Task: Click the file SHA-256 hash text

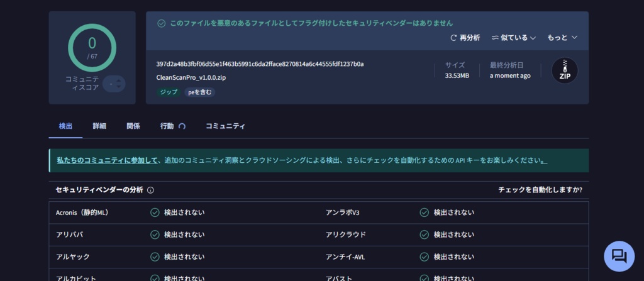Action: coord(260,64)
